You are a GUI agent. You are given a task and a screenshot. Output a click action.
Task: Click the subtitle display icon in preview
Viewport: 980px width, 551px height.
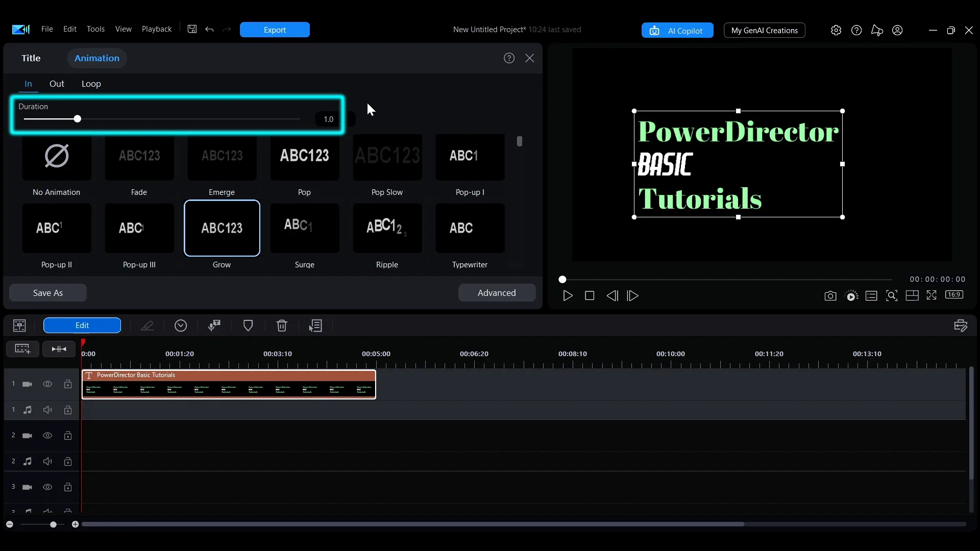click(x=871, y=296)
